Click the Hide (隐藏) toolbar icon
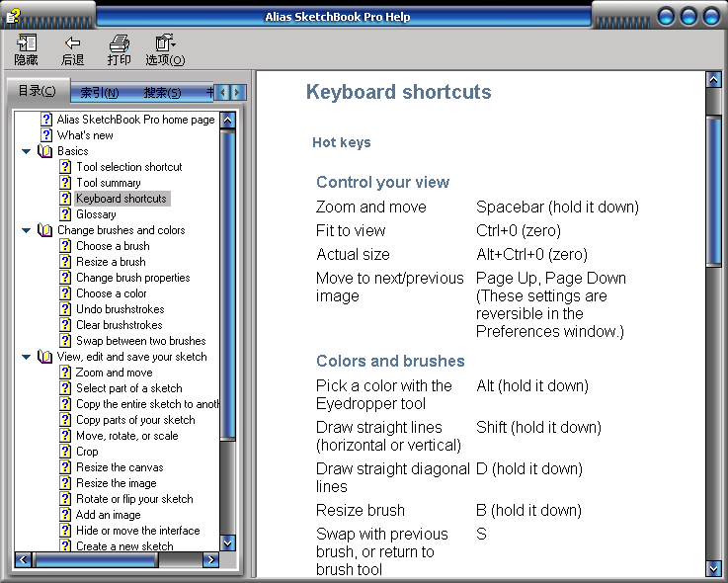The image size is (728, 583). 27,42
